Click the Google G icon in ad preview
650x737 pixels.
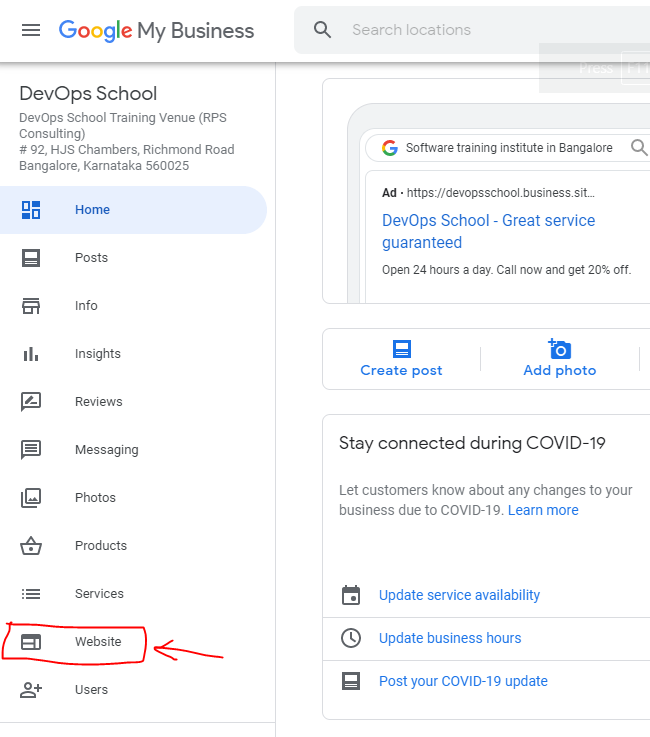tap(390, 148)
